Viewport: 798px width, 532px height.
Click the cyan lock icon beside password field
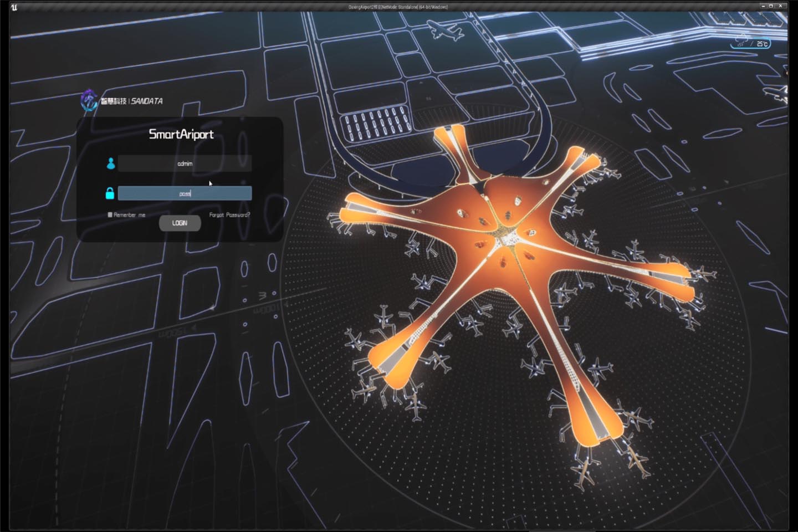tap(111, 193)
